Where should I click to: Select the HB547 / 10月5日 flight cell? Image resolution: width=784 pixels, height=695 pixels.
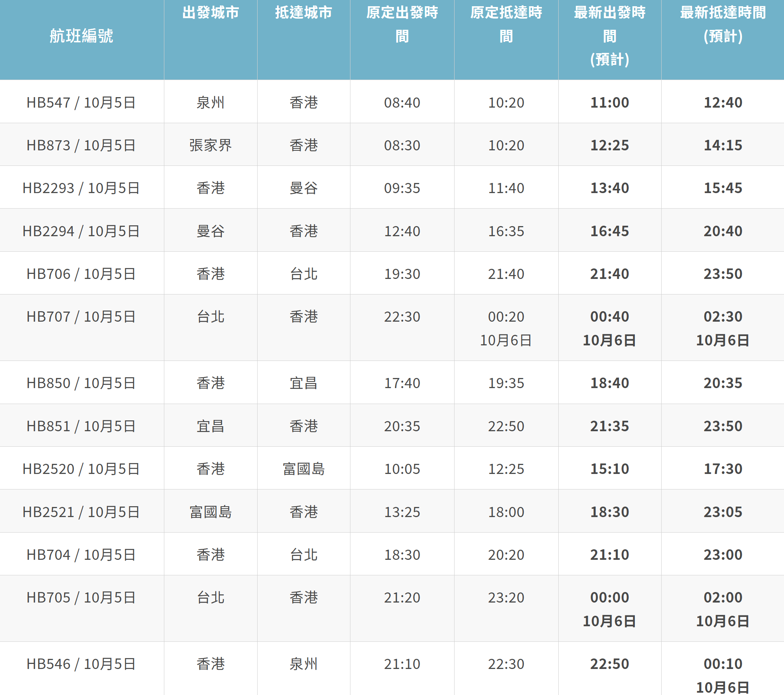coord(81,103)
